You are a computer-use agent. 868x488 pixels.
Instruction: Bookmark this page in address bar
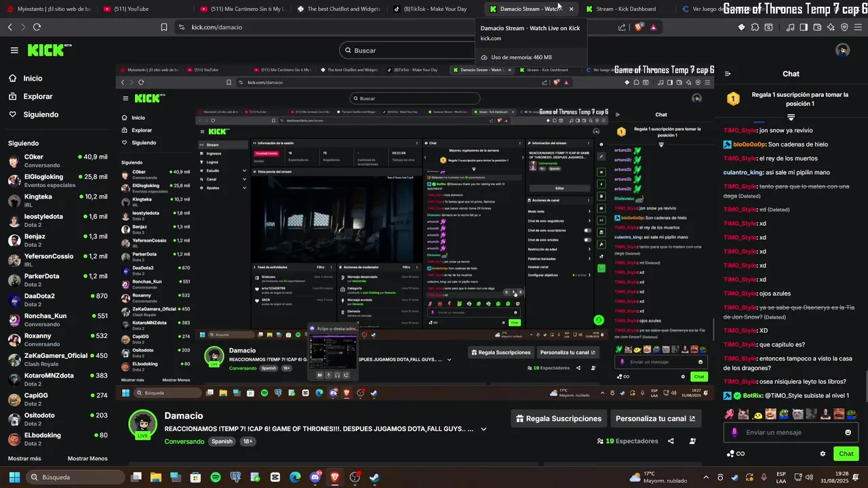click(164, 27)
